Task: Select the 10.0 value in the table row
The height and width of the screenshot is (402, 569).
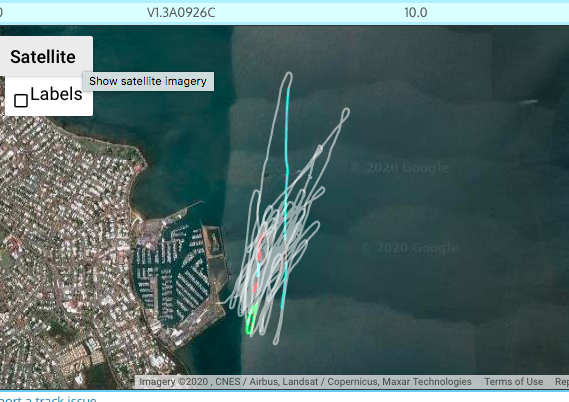Action: [416, 13]
